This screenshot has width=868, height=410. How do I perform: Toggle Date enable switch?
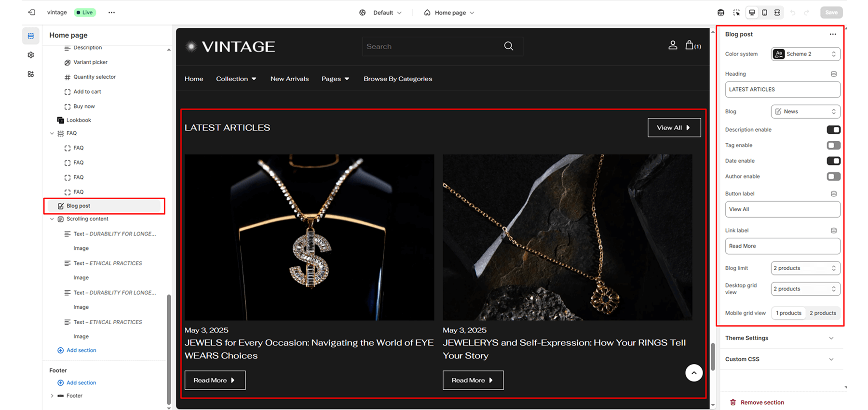click(x=833, y=161)
